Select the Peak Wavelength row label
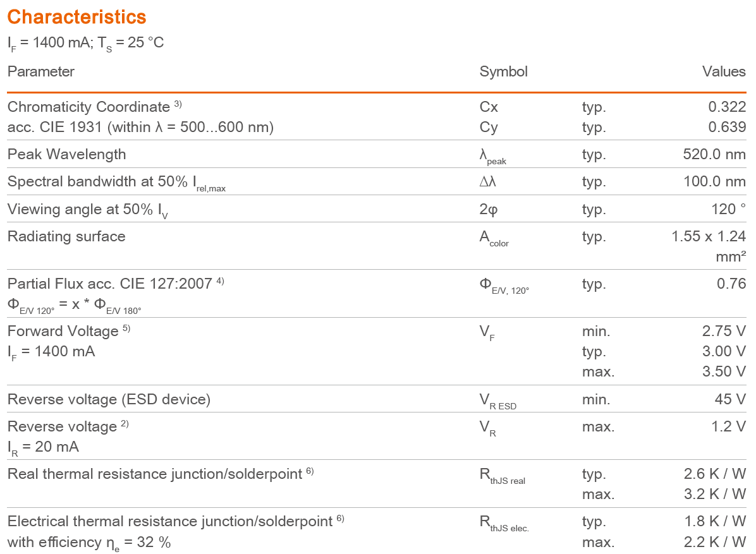This screenshot has width=756, height=554. (66, 155)
